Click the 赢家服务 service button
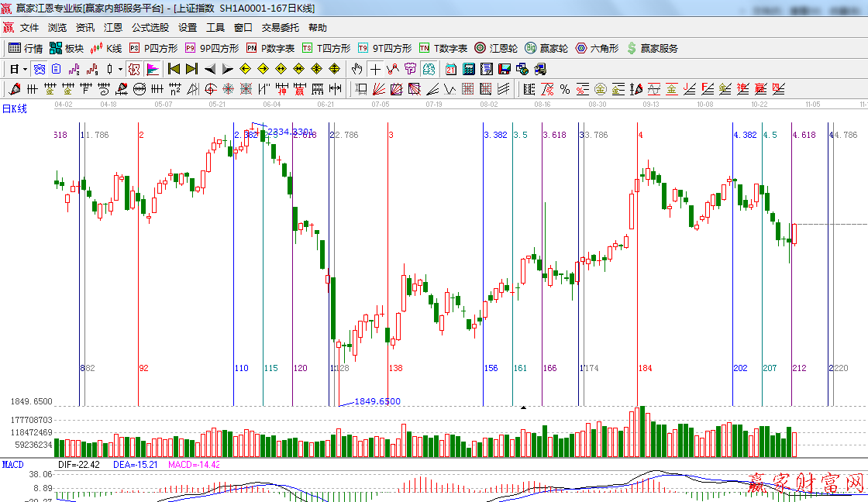 pos(652,48)
